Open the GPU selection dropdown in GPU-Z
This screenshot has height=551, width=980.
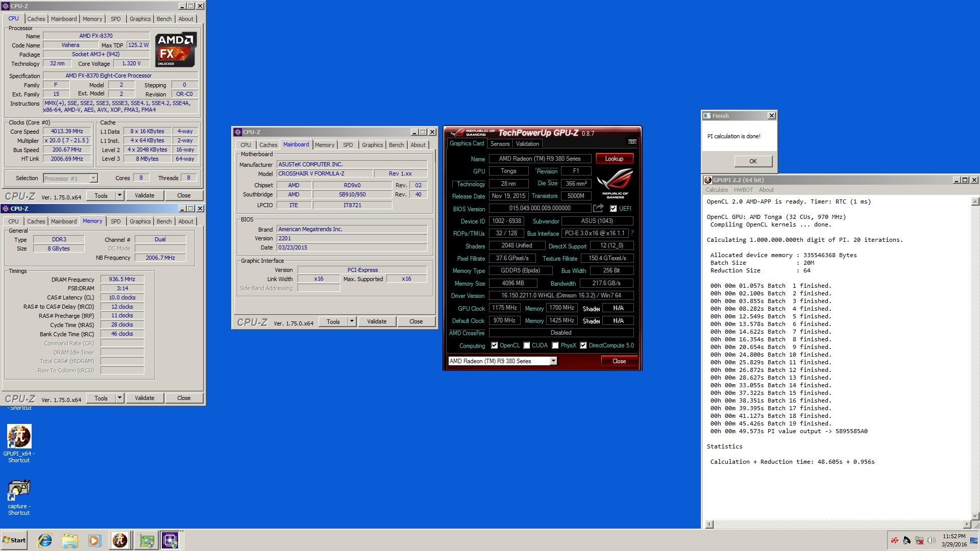[553, 361]
